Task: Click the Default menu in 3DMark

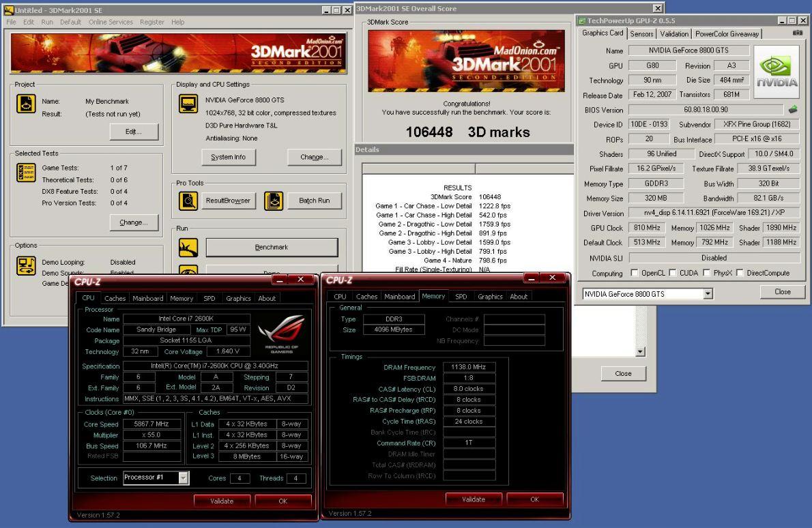Action: click(70, 23)
